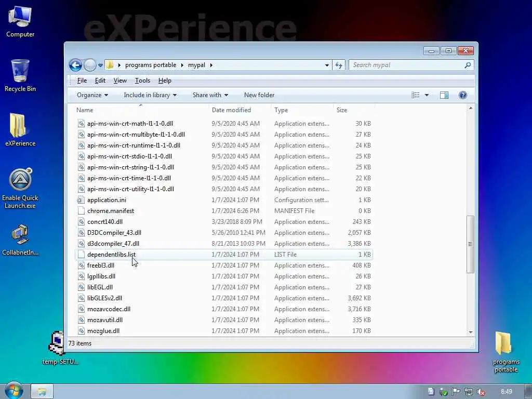Screen dimensions: 532x399
Task: Select libGLESv2.dll file
Action: pos(224,298)
